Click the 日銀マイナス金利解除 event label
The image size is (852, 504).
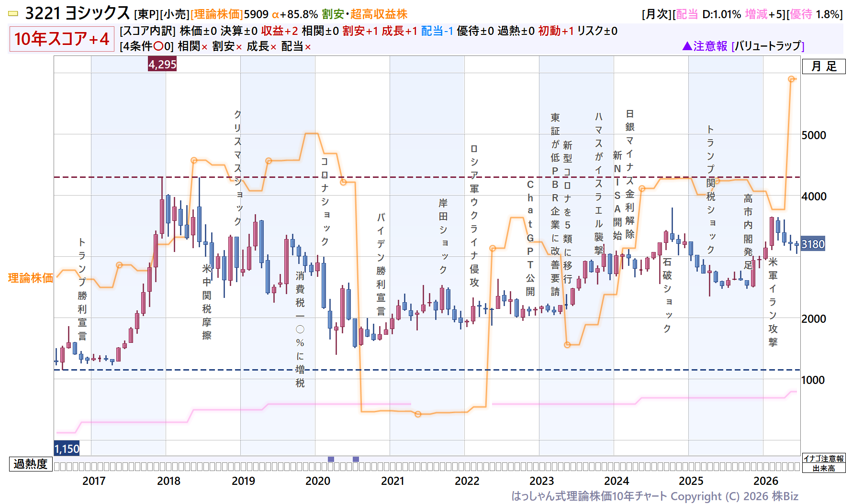pos(630,174)
